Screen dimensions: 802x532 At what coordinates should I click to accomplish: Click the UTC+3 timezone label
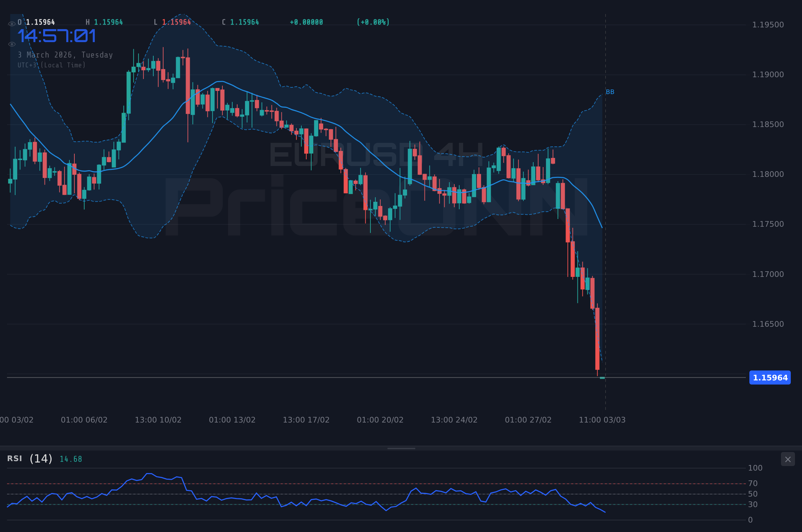(51, 65)
